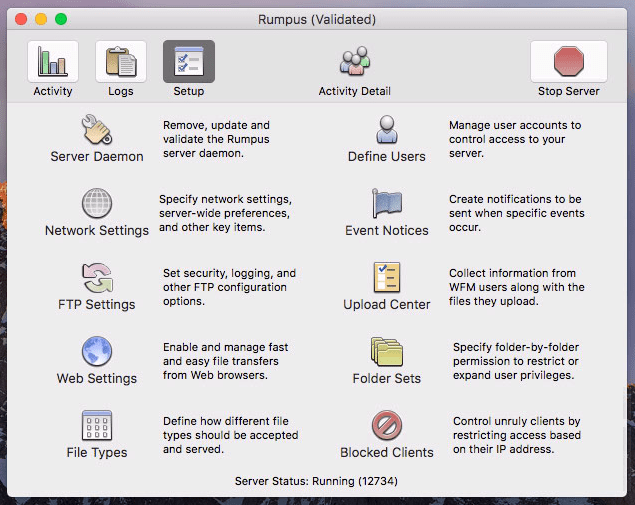Click the Web Settings label

click(97, 379)
